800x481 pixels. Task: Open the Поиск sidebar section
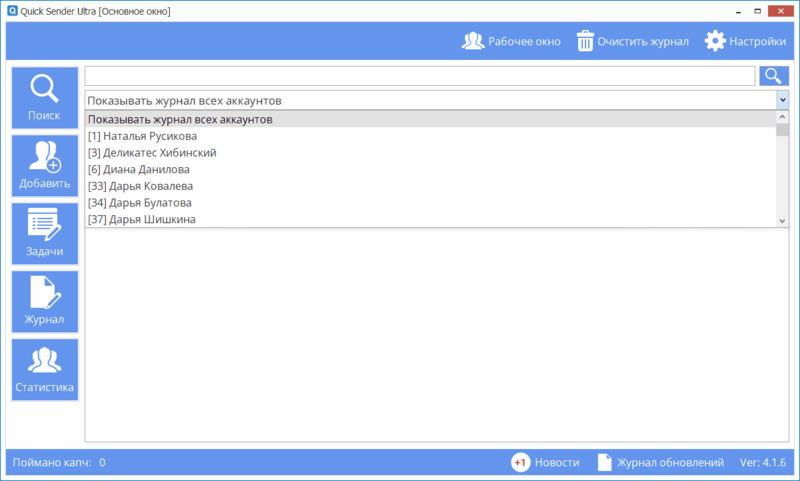[x=44, y=98]
